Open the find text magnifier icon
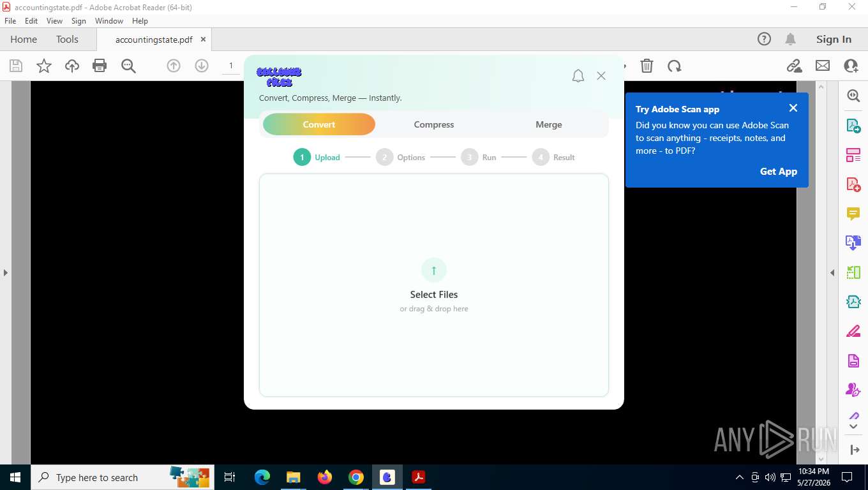The width and height of the screenshot is (868, 490). coord(128,66)
